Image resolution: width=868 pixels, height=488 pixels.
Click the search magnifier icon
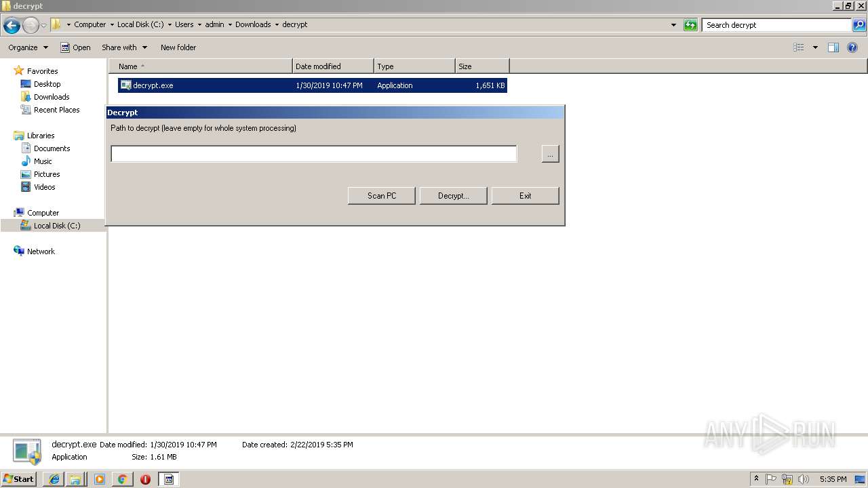point(859,25)
